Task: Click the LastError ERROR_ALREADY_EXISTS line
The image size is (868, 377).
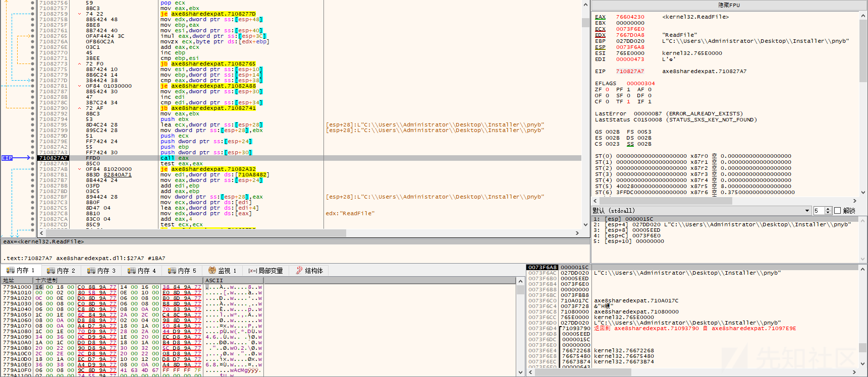Action: 668,113
